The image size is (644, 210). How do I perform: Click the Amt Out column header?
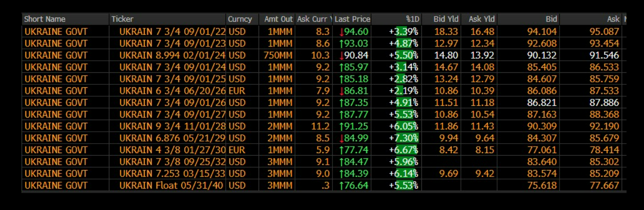(x=279, y=19)
